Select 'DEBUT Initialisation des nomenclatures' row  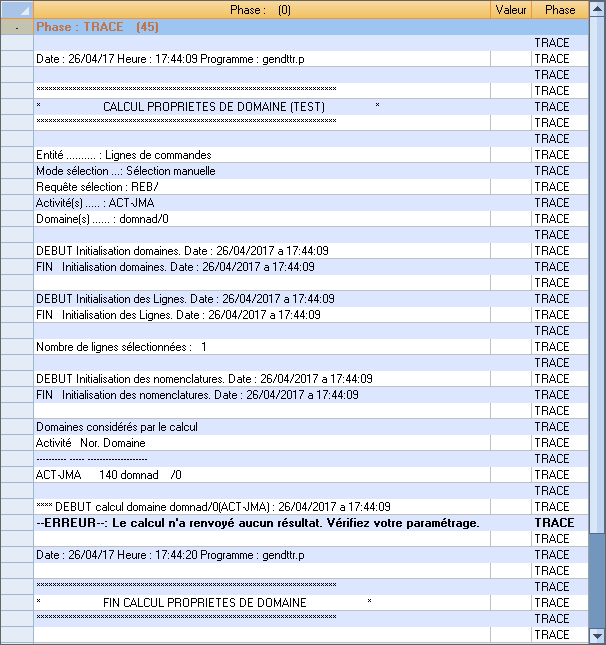point(204,379)
